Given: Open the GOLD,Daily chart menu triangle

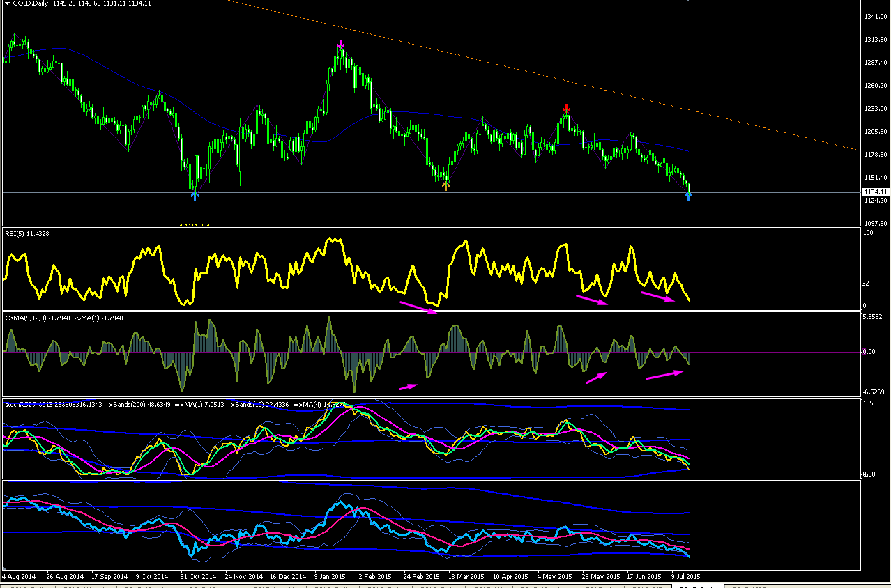Looking at the screenshot, I should 7,4.
